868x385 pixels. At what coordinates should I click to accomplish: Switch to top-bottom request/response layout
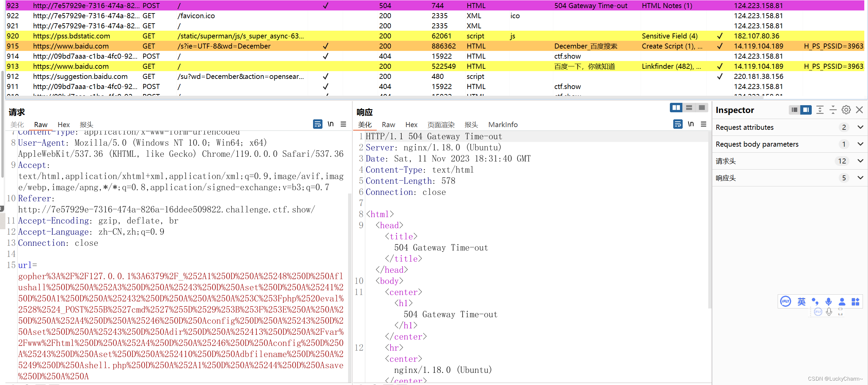(689, 108)
